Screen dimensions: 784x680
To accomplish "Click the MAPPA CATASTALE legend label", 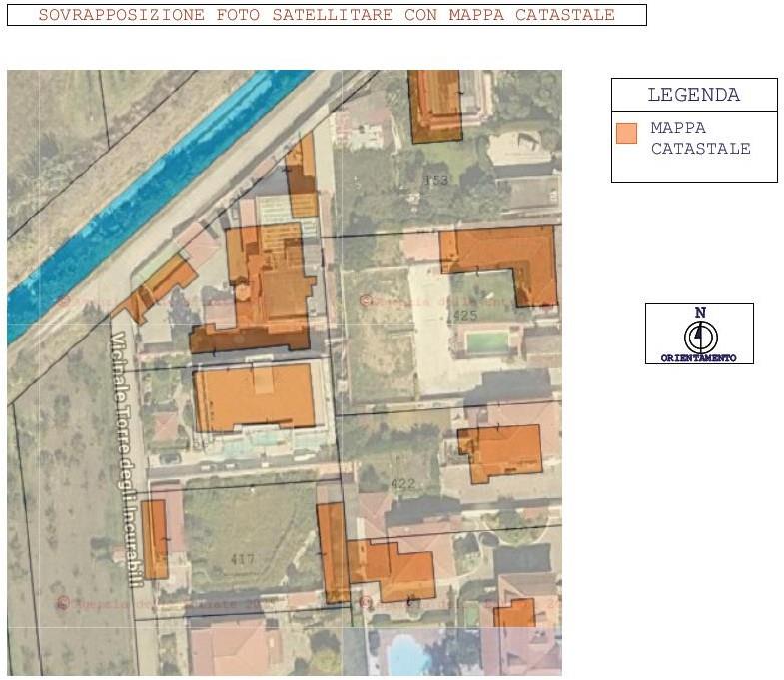I will point(699,139).
